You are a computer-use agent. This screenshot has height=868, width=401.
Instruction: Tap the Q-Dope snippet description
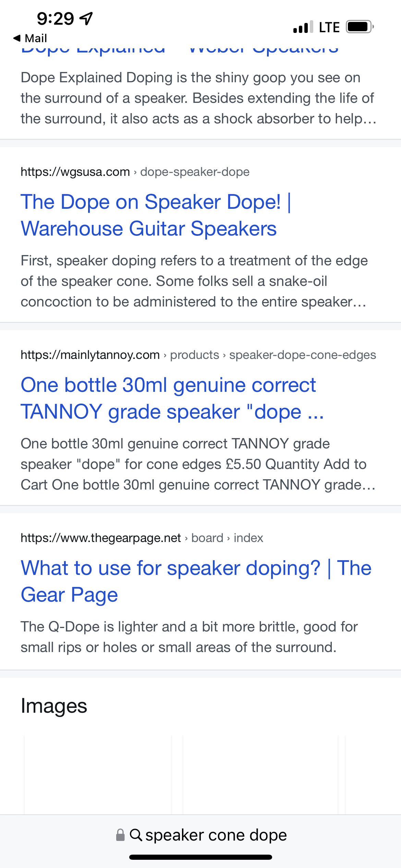189,637
